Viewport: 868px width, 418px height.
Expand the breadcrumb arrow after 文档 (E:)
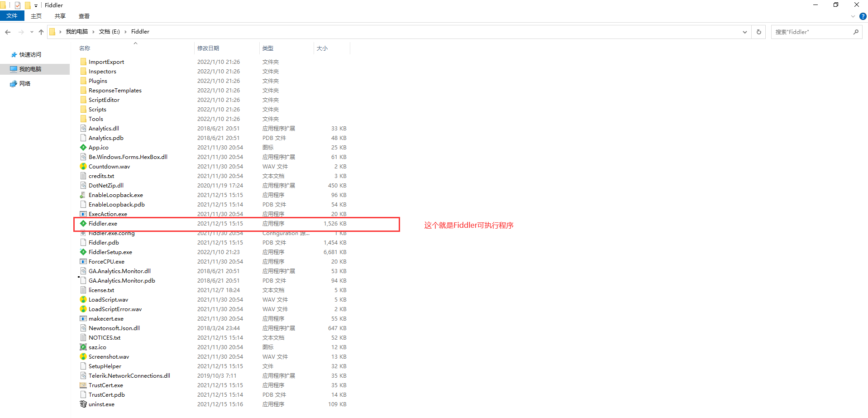pyautogui.click(x=125, y=32)
